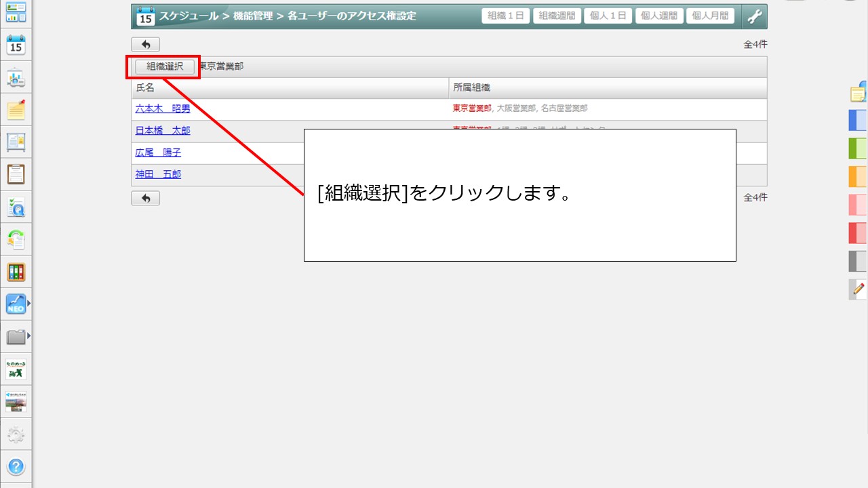Select the orange sticky note color
Image resolution: width=868 pixels, height=488 pixels.
(859, 176)
